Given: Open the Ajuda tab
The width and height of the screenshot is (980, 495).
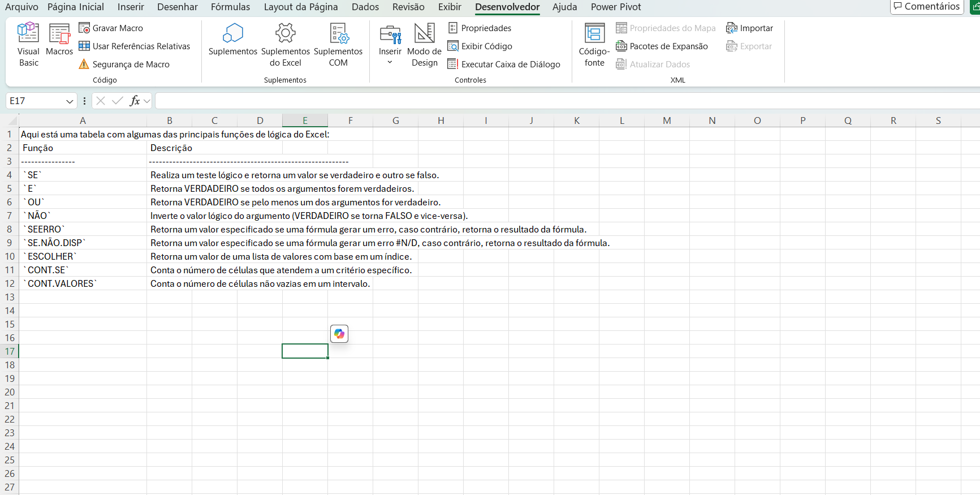Looking at the screenshot, I should click(564, 7).
